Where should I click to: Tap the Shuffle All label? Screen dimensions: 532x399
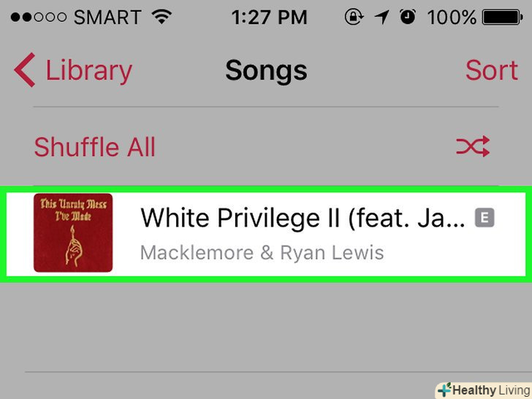pyautogui.click(x=95, y=147)
